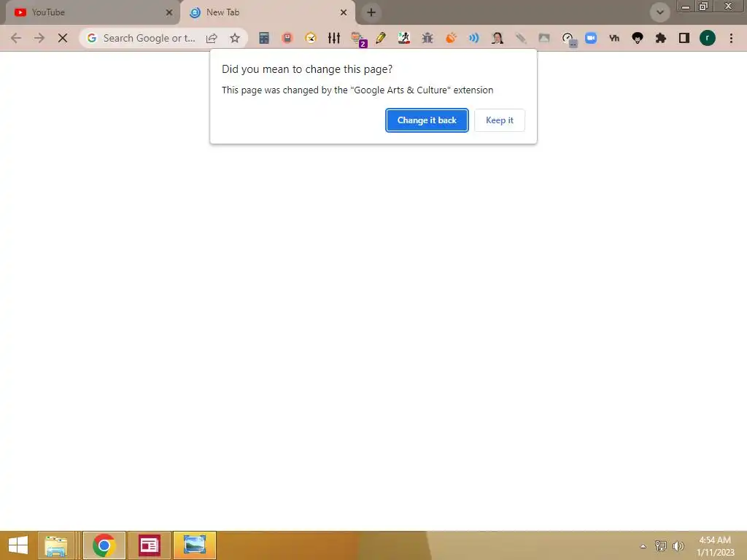Open a new tab with plus button
The height and width of the screenshot is (560, 747).
pos(371,12)
